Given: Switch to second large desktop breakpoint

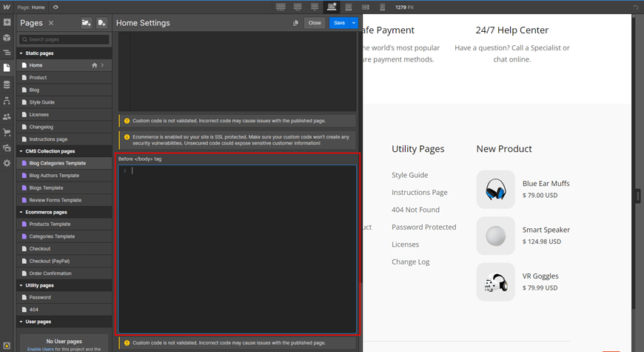Looking at the screenshot, I should tap(298, 7).
